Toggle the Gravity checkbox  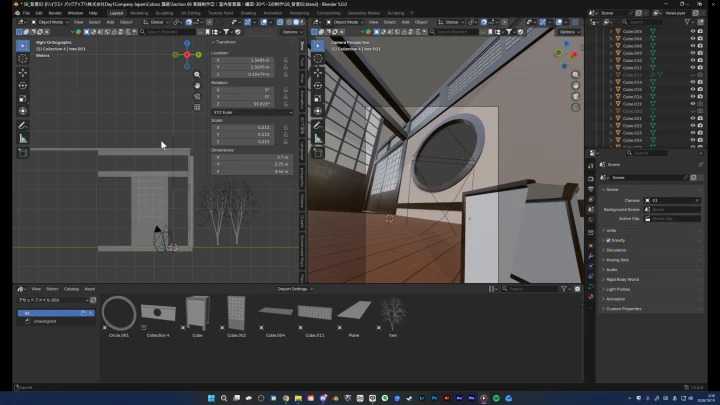click(x=608, y=240)
